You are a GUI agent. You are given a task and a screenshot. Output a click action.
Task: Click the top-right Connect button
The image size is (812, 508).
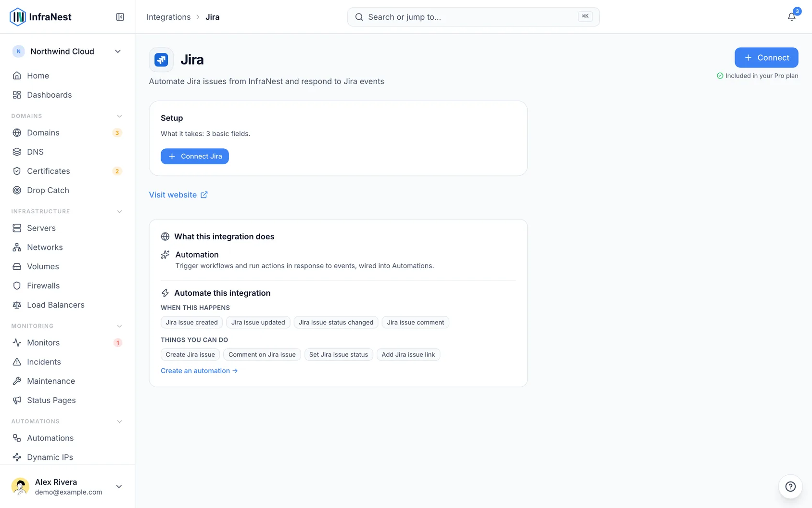click(x=766, y=57)
